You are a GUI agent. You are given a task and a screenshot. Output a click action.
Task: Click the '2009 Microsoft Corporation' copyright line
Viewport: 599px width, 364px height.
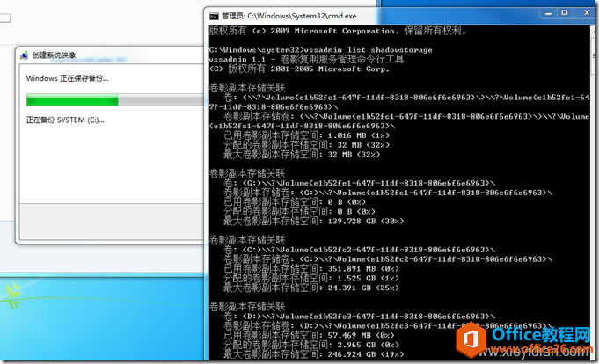pyautogui.click(x=338, y=31)
